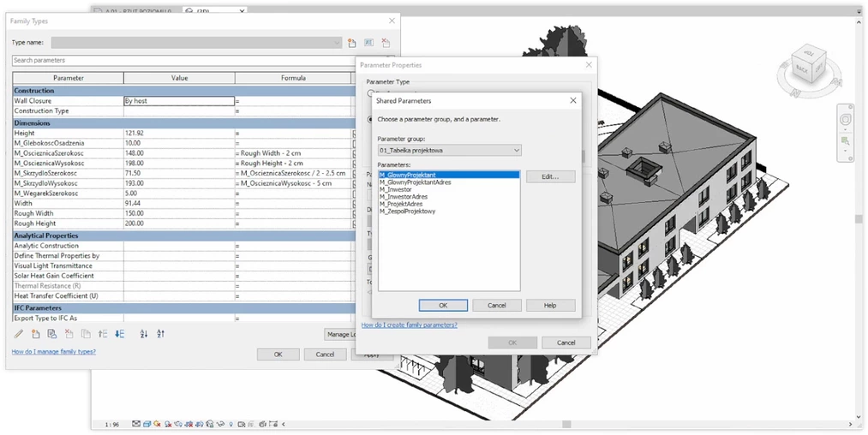868x435 pixels.
Task: Click the 3D view lock house icon
Action: pyautogui.click(x=210, y=425)
